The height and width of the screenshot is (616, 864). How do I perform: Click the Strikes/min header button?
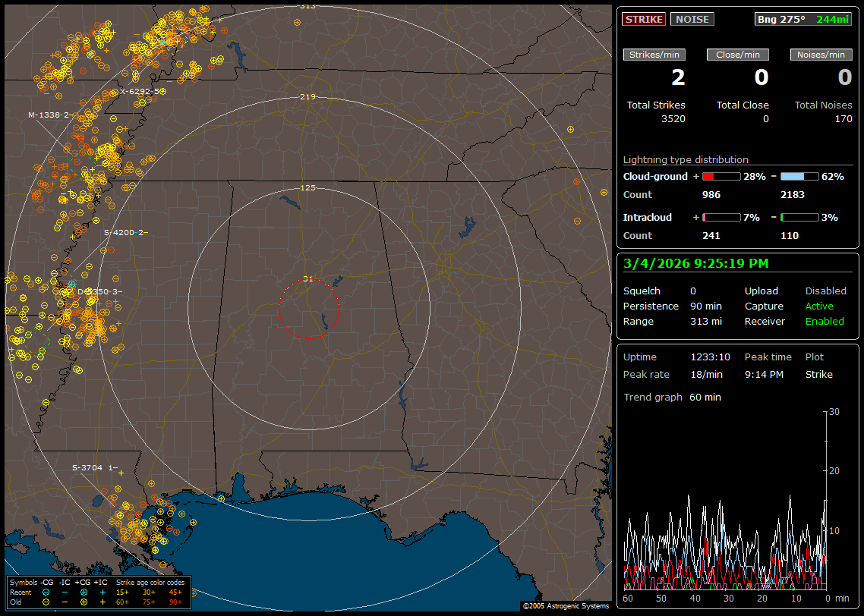pyautogui.click(x=654, y=55)
